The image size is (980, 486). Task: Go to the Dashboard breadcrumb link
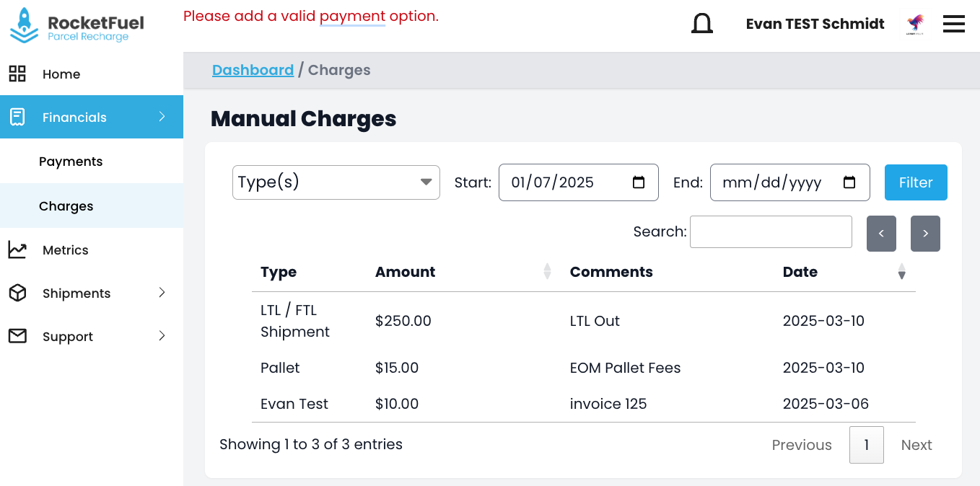pos(253,70)
